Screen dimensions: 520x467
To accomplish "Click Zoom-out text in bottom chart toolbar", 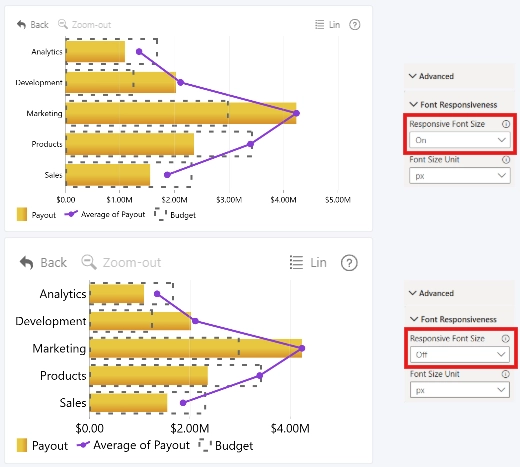I will [x=132, y=263].
